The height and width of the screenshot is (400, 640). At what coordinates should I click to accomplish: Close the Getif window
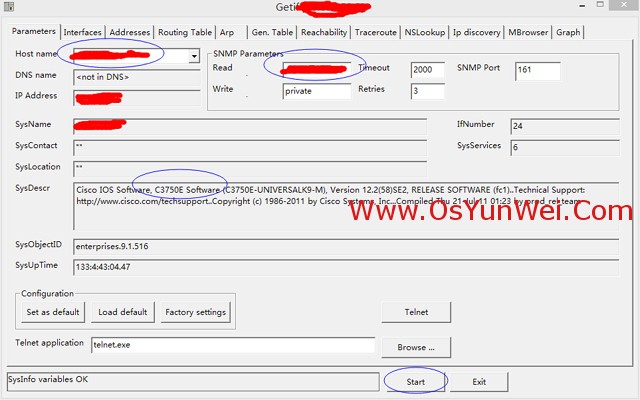(624, 5)
